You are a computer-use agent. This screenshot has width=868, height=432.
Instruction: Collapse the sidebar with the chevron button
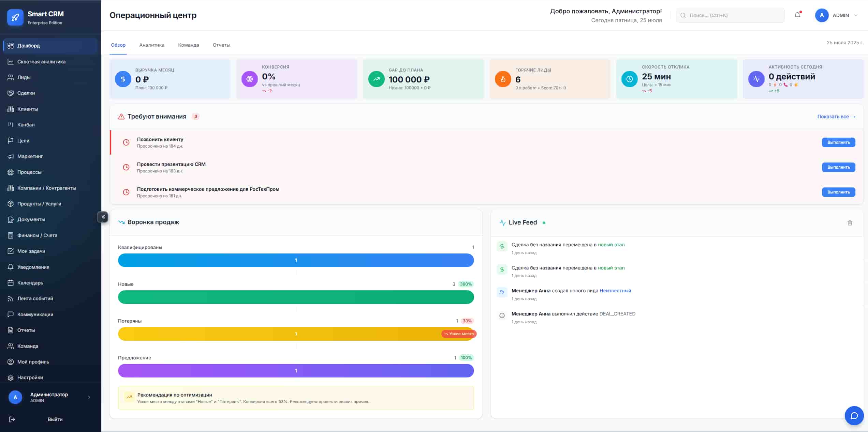[103, 217]
